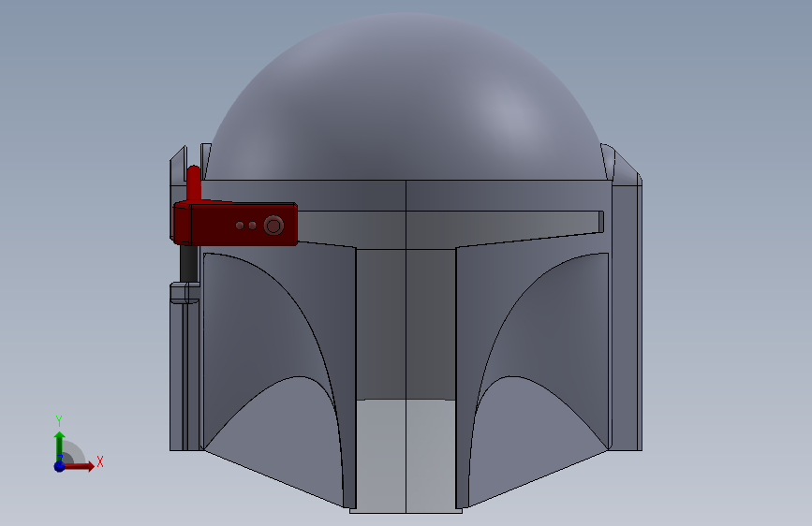Select the helmet's dome surface
Image resolution: width=812 pixels, height=526 pixels.
tap(406, 98)
